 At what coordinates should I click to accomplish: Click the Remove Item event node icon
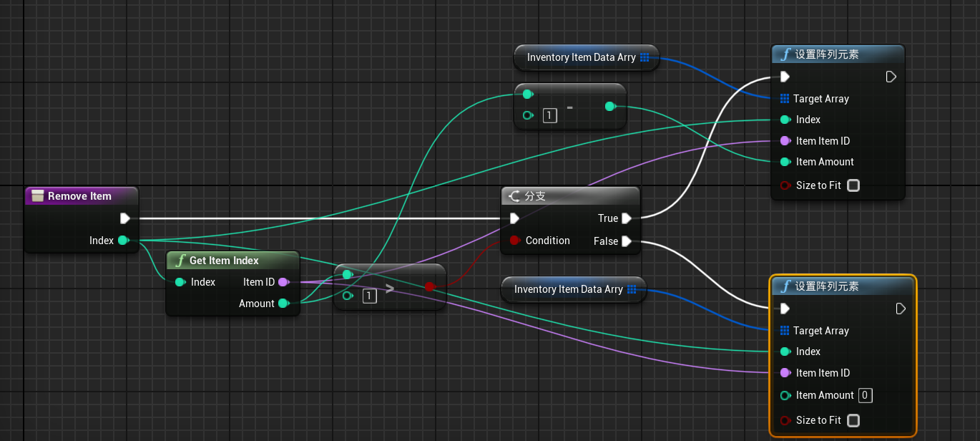(x=38, y=196)
